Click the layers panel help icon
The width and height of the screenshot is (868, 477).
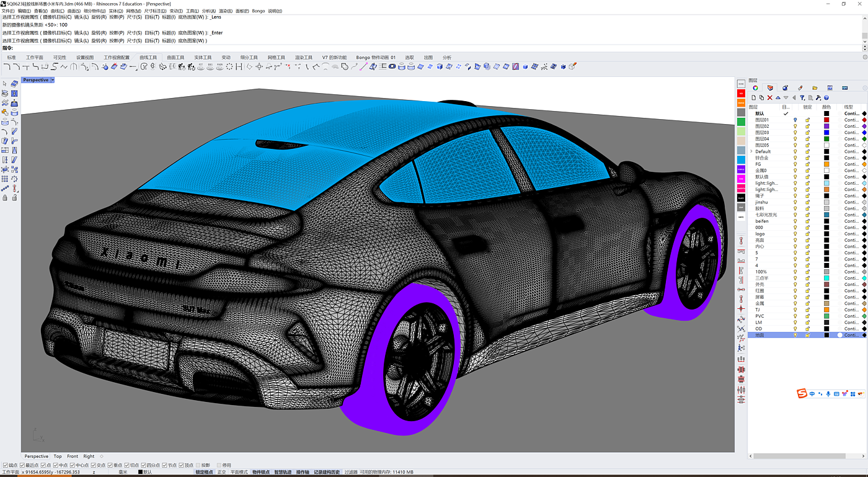pos(826,98)
